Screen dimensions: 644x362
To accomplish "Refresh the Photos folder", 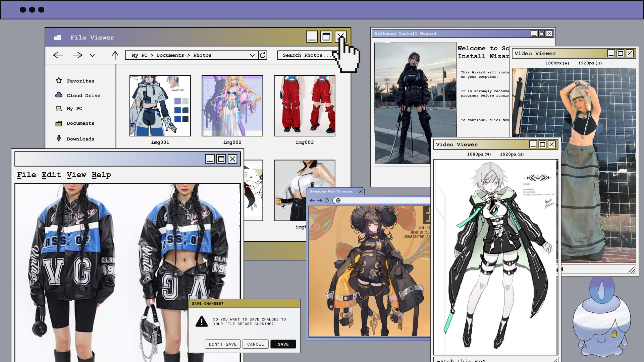I will click(x=263, y=55).
